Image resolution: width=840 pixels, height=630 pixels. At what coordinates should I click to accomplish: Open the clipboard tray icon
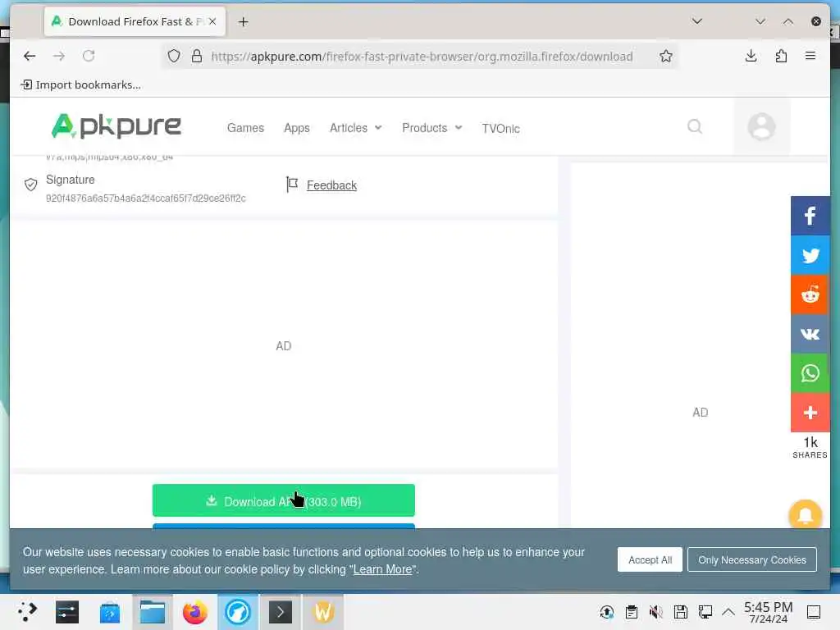coord(631,612)
